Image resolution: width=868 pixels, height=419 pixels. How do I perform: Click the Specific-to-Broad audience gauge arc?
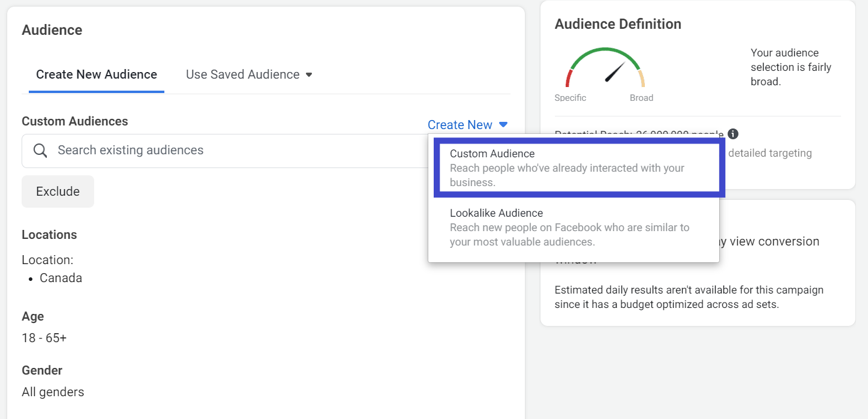tap(605, 53)
